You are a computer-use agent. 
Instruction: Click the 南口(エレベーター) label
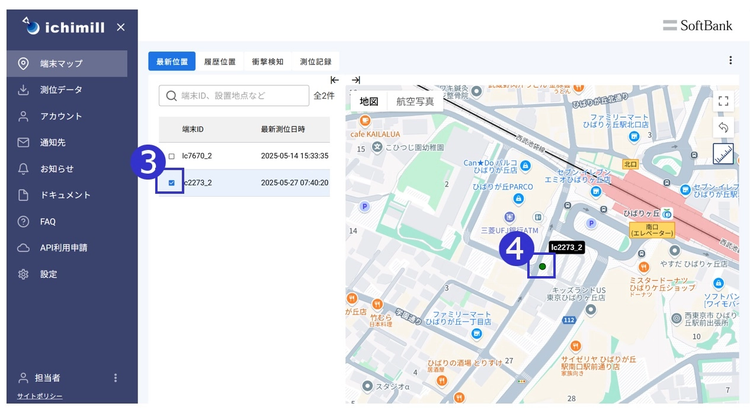(651, 230)
